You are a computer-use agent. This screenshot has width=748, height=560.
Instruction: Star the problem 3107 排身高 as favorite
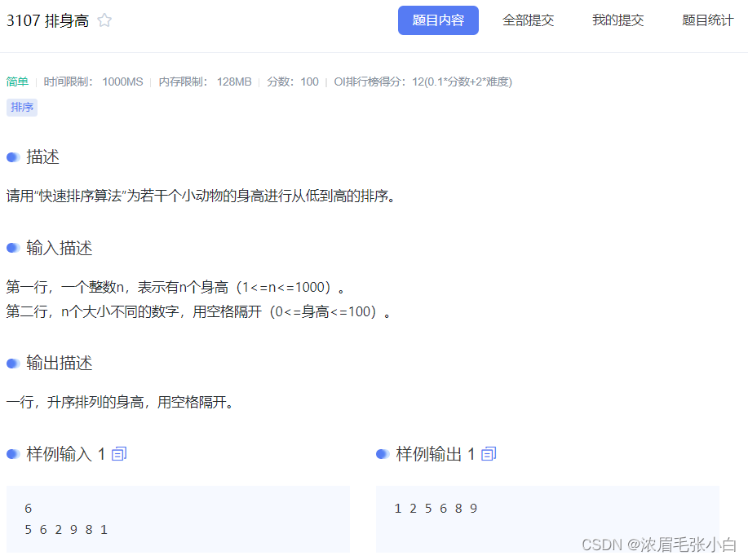coord(104,20)
